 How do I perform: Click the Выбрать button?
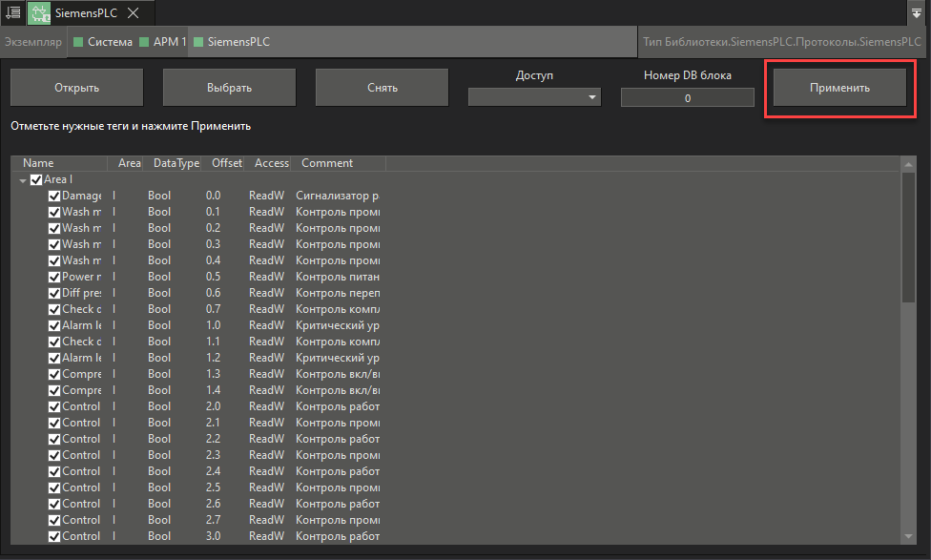229,86
